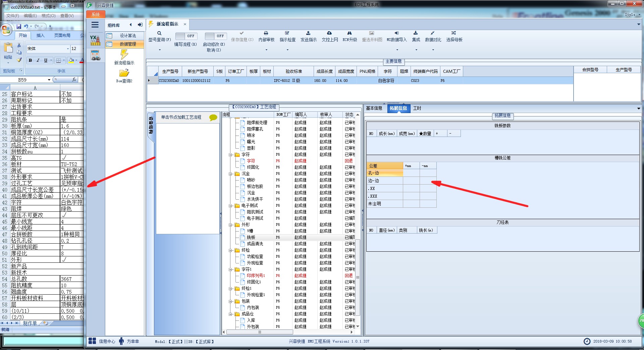The width and height of the screenshot is (644, 350).
Task: Open 编辑(E) menu in Notepad
Action: (30, 16)
